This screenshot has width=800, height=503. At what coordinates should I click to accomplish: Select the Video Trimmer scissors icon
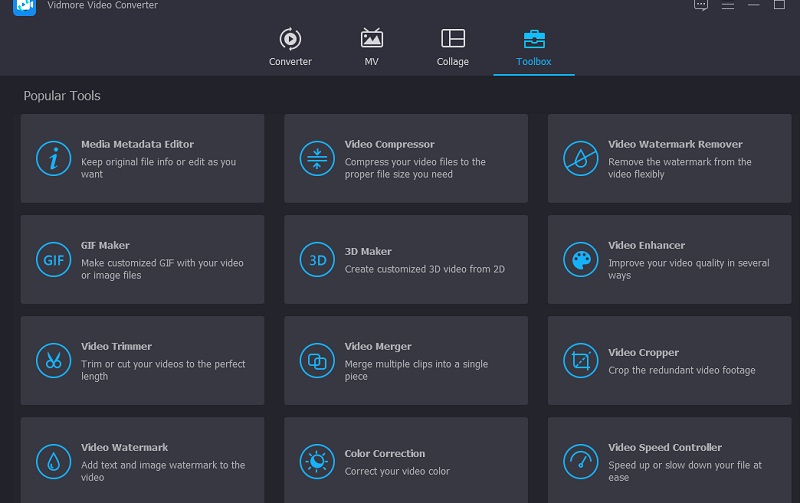[53, 361]
